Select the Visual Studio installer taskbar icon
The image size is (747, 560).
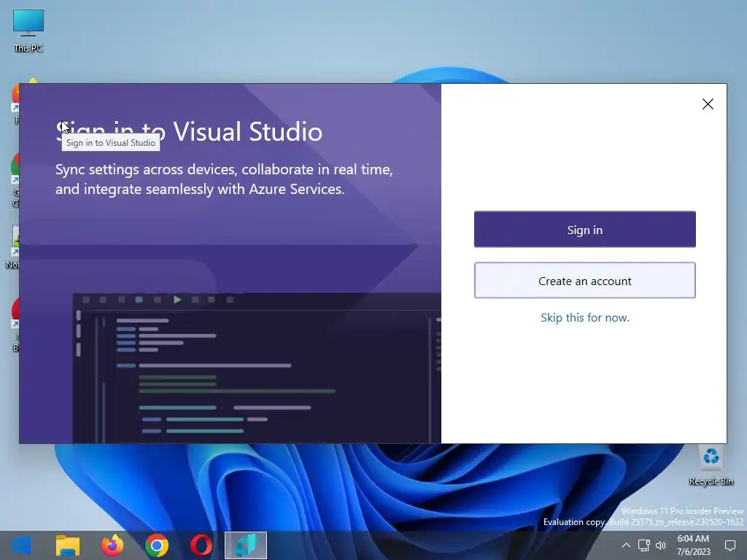[x=246, y=545]
